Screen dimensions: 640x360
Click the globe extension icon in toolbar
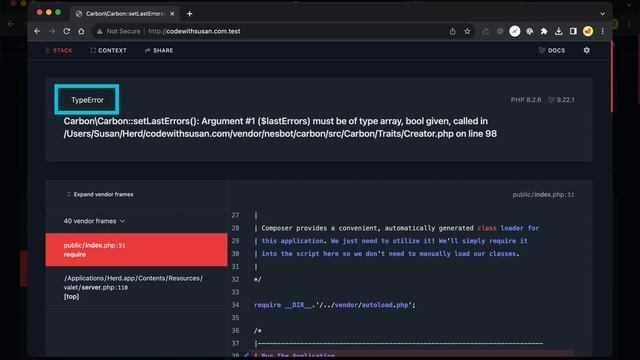529,31
